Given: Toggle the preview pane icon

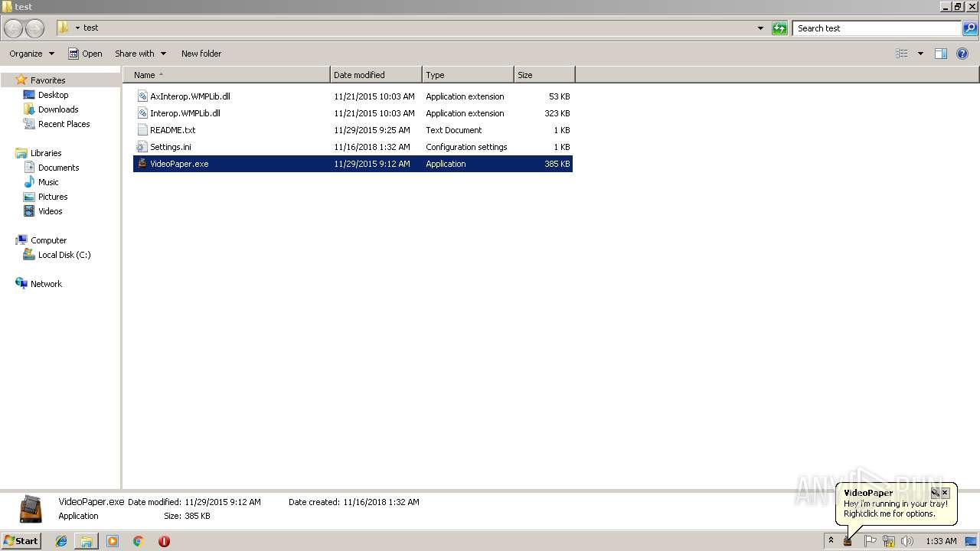Looking at the screenshot, I should point(941,54).
